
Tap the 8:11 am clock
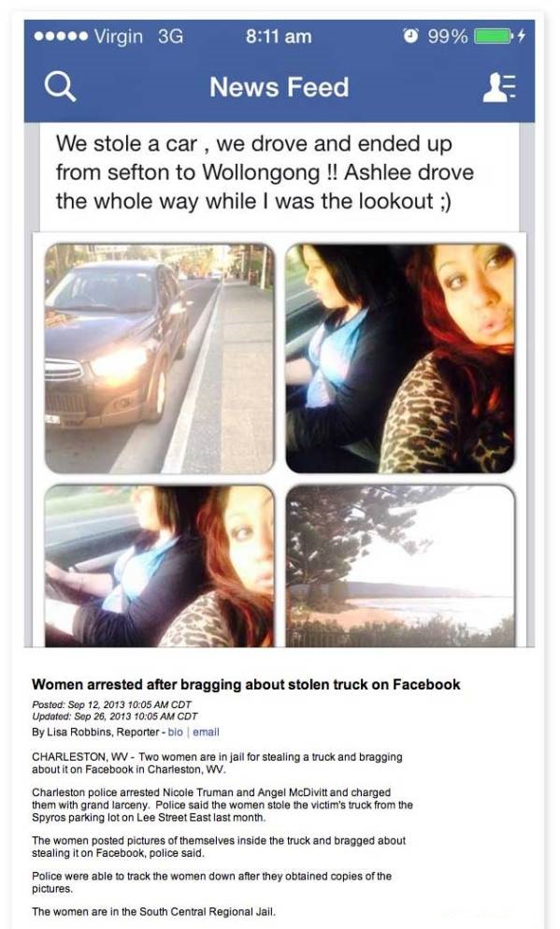279,36
